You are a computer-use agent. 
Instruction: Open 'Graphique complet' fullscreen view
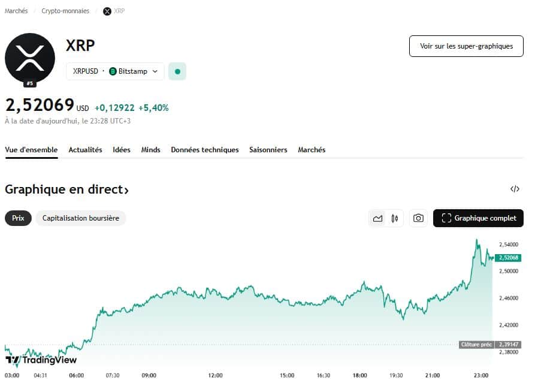[x=477, y=218]
